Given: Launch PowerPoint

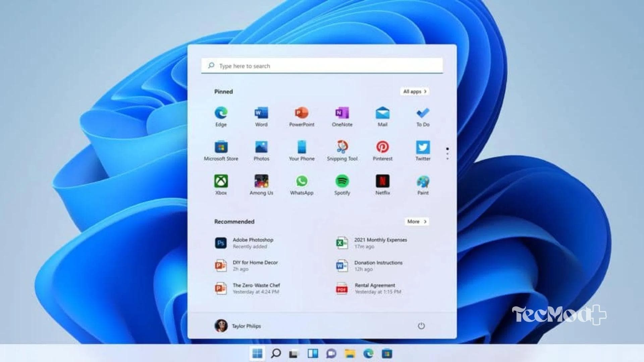Looking at the screenshot, I should pyautogui.click(x=302, y=114).
